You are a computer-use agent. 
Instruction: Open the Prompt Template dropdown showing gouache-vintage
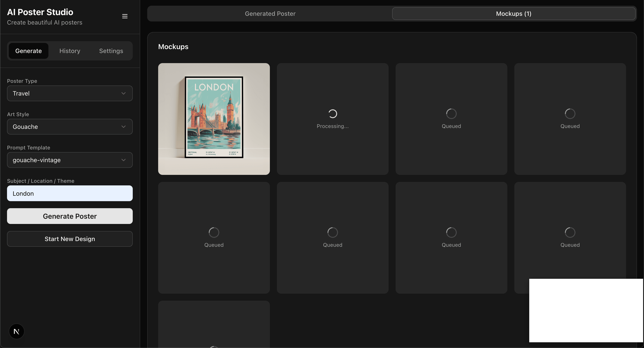pyautogui.click(x=70, y=160)
